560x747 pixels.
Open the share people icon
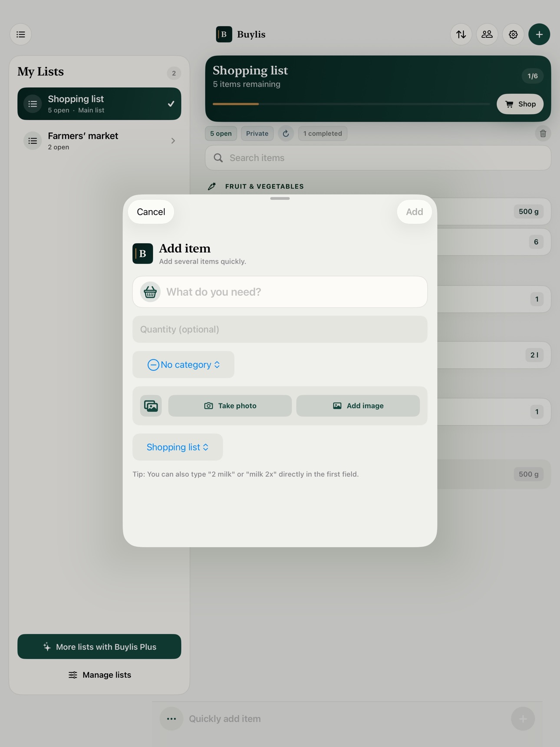487,34
